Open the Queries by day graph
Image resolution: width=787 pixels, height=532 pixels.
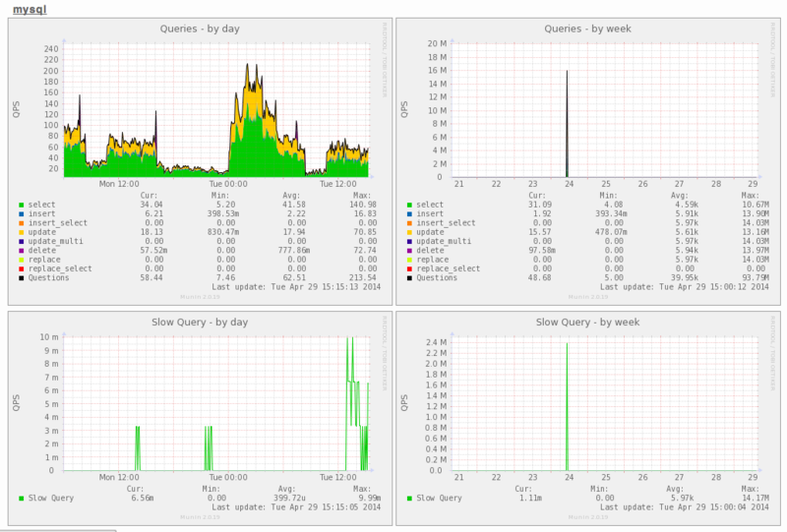[x=200, y=161]
